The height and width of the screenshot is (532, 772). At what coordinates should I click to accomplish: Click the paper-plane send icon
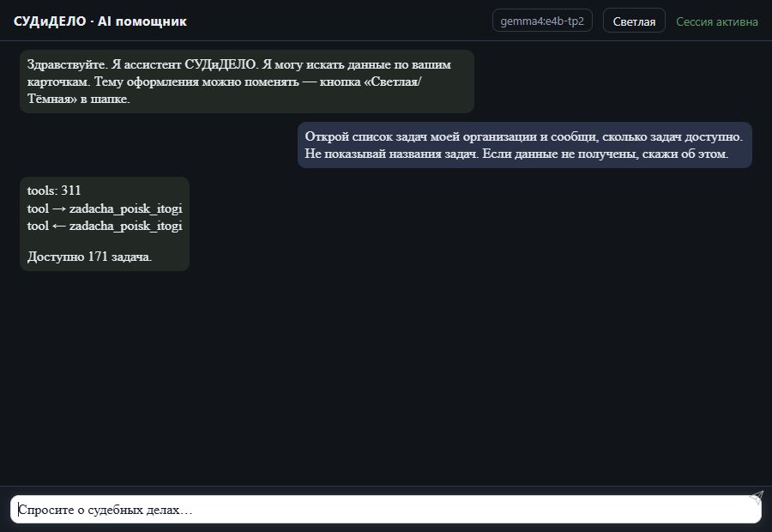click(x=757, y=498)
